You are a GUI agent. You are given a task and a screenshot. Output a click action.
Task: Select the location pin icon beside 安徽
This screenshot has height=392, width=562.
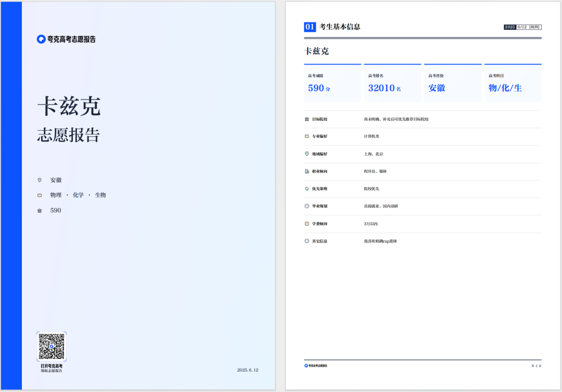tap(40, 179)
